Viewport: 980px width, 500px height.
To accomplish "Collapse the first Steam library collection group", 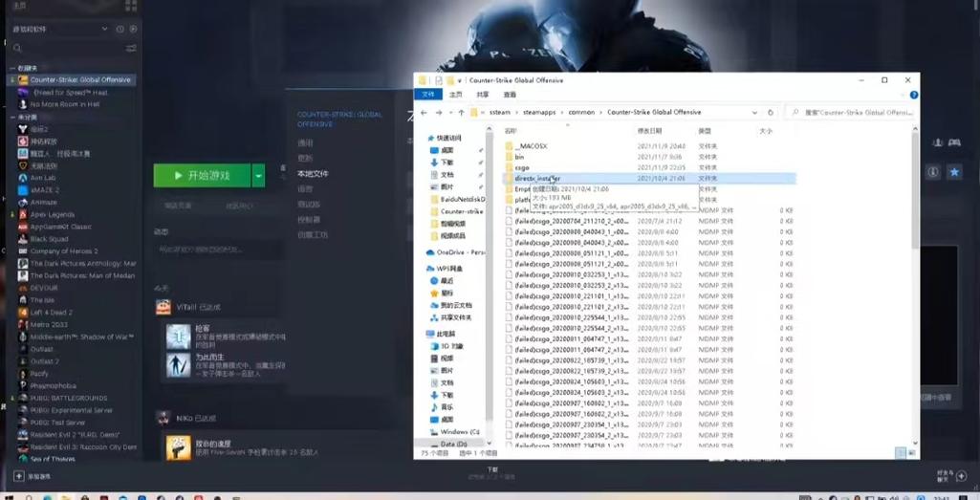I will click(11, 68).
